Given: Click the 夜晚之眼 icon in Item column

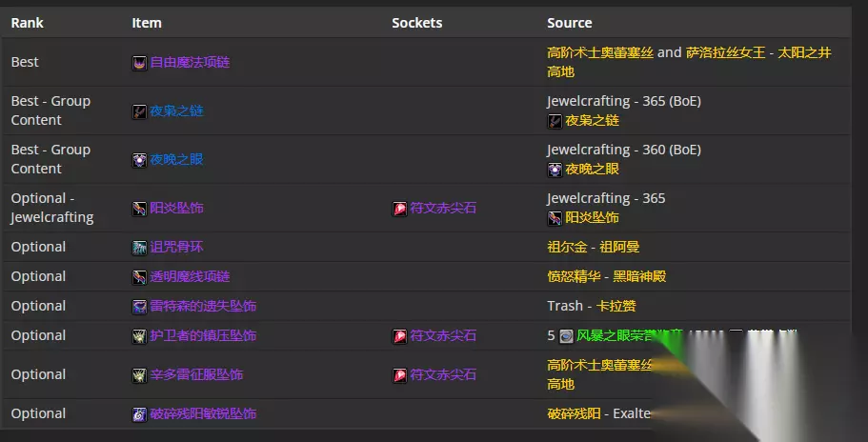Looking at the screenshot, I should (139, 160).
